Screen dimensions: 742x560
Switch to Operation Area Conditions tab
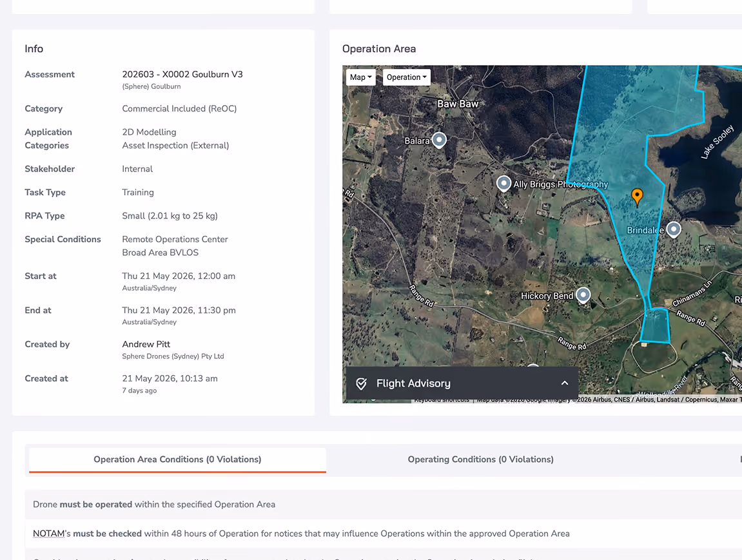177,459
